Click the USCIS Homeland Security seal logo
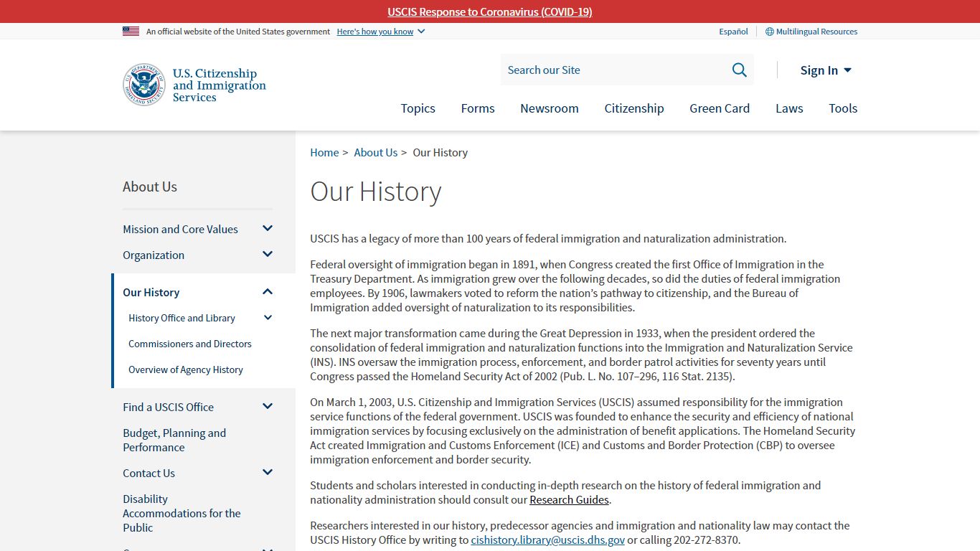 tap(144, 85)
